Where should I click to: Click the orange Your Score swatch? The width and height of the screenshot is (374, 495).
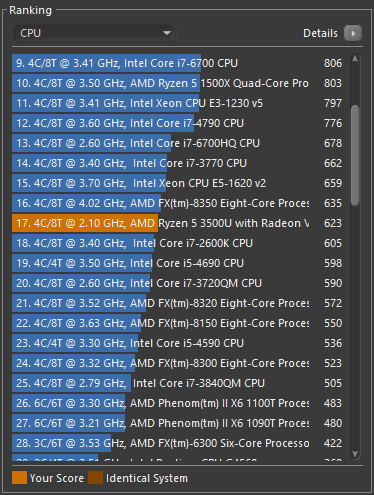[19, 477]
